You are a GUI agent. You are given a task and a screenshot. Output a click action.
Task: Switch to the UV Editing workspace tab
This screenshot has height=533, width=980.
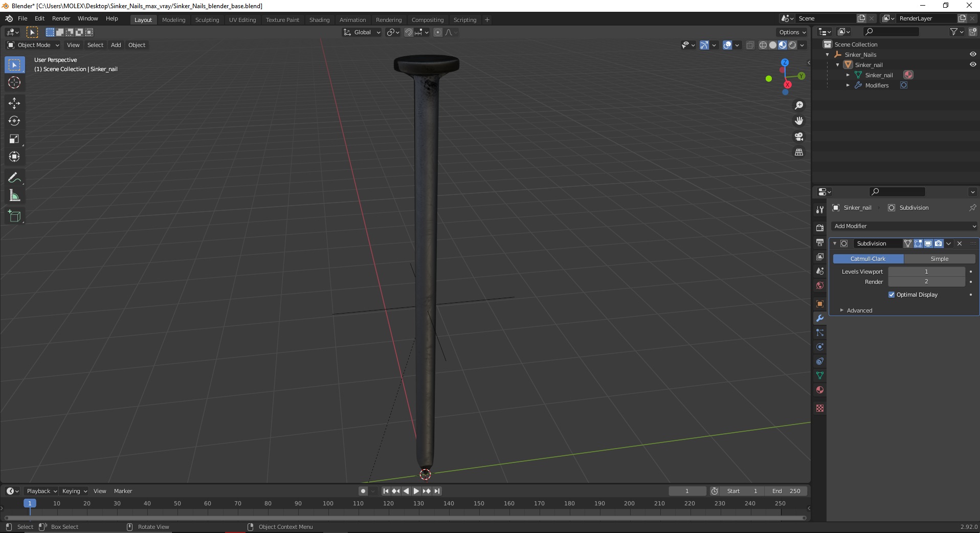tap(242, 20)
